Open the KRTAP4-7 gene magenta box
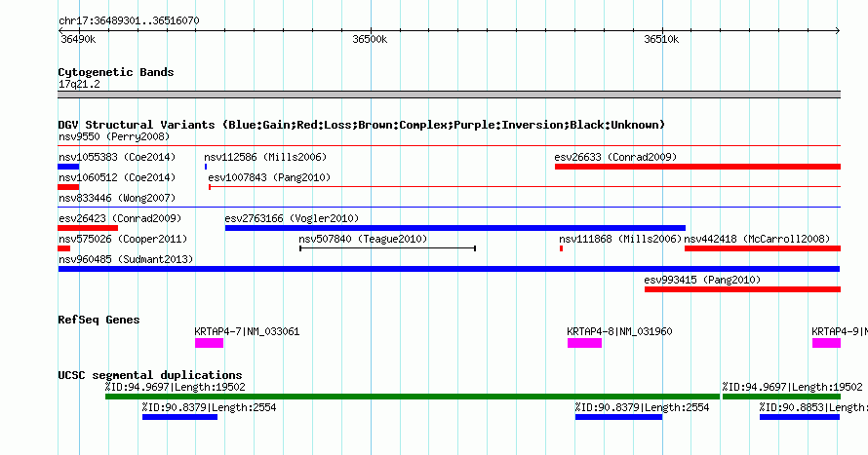The height and width of the screenshot is (455, 868). [210, 343]
